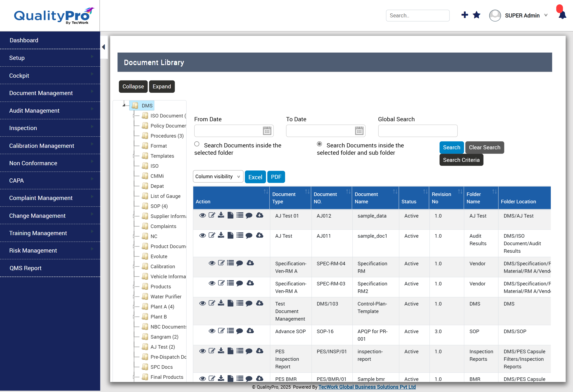573x392 pixels.
Task: Click cloud download icon for SOP-16 row
Action: (250, 331)
